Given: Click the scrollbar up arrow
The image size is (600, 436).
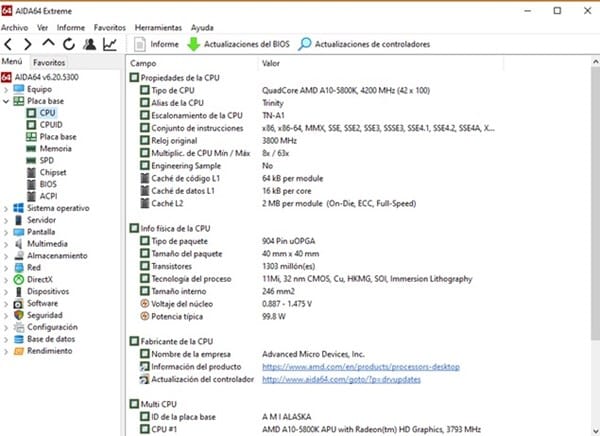Looking at the screenshot, I should coord(595,61).
